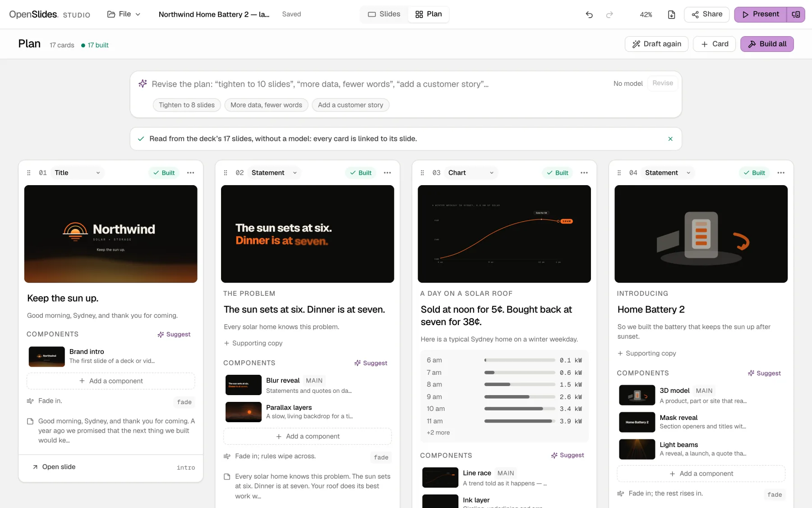Screen dimensions: 812x508
Task: Click transition icon beside 'Fade in; rules wipe across'
Action: (227, 457)
